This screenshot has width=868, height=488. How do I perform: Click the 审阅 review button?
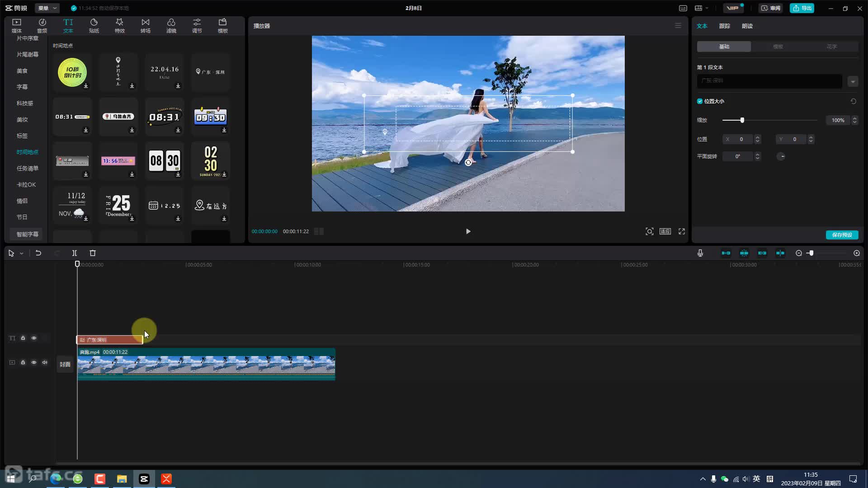[x=771, y=8]
